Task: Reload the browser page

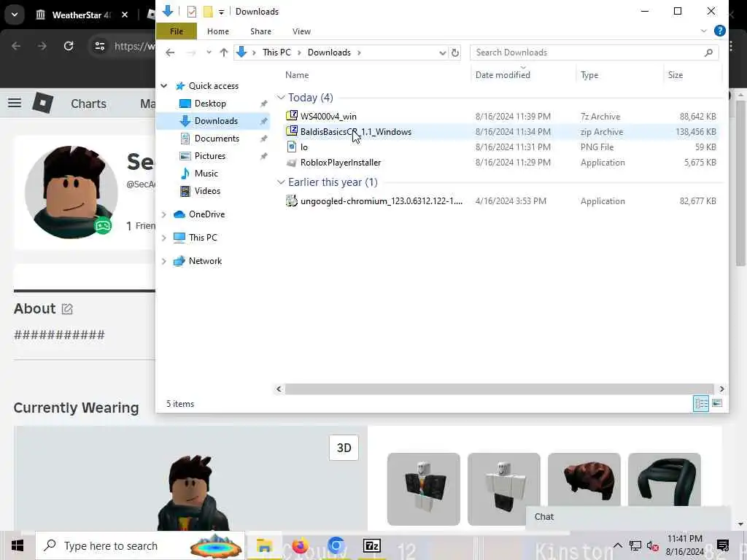Action: tap(69, 46)
